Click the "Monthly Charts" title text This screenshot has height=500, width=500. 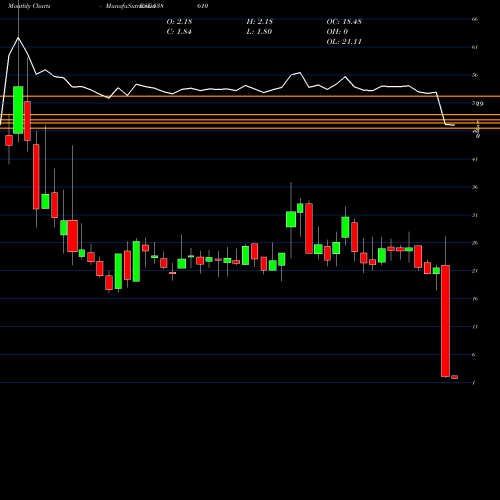click(29, 6)
